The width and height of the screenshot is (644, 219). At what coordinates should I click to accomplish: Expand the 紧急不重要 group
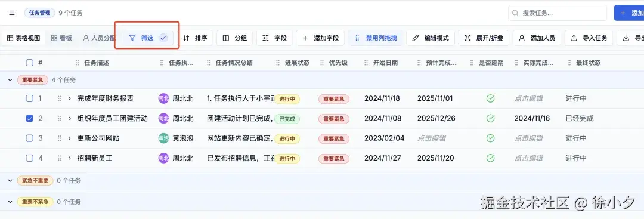pos(10,180)
